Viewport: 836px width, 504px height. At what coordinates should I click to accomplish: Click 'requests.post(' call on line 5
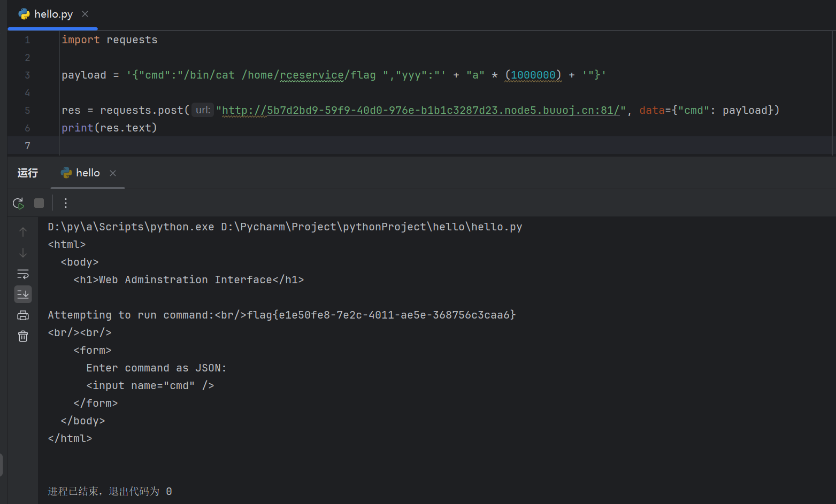145,110
